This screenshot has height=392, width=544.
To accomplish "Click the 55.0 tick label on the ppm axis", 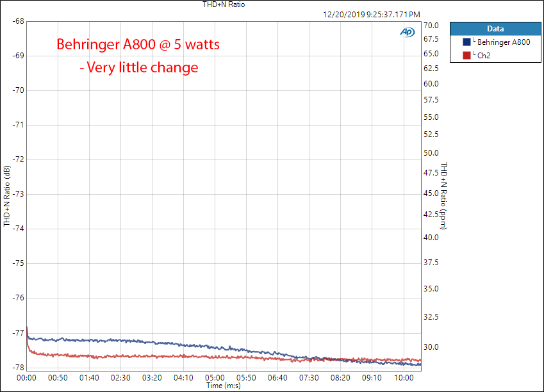I will click(x=431, y=117).
